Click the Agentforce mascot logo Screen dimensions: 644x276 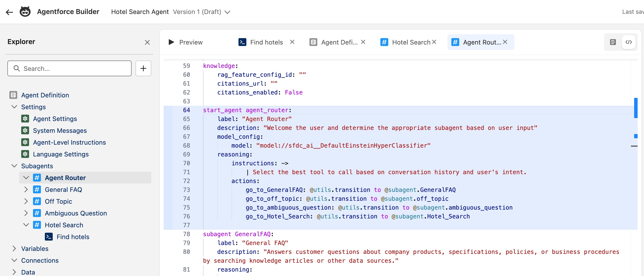(x=25, y=12)
